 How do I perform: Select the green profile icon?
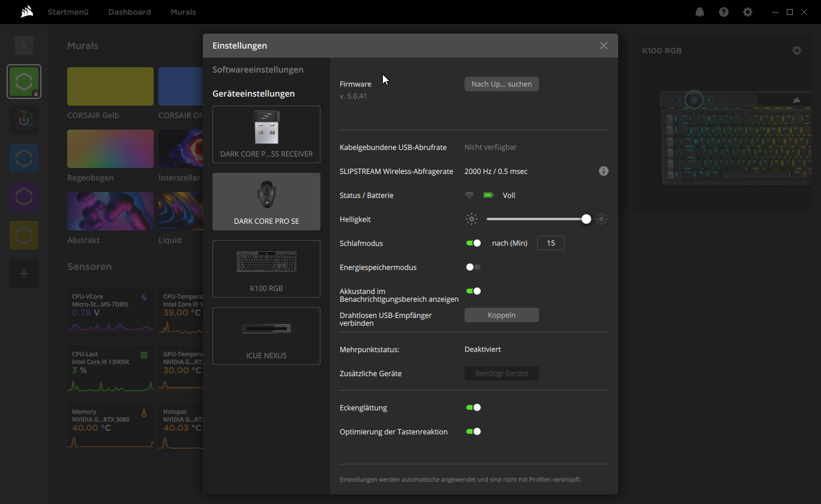(x=24, y=82)
